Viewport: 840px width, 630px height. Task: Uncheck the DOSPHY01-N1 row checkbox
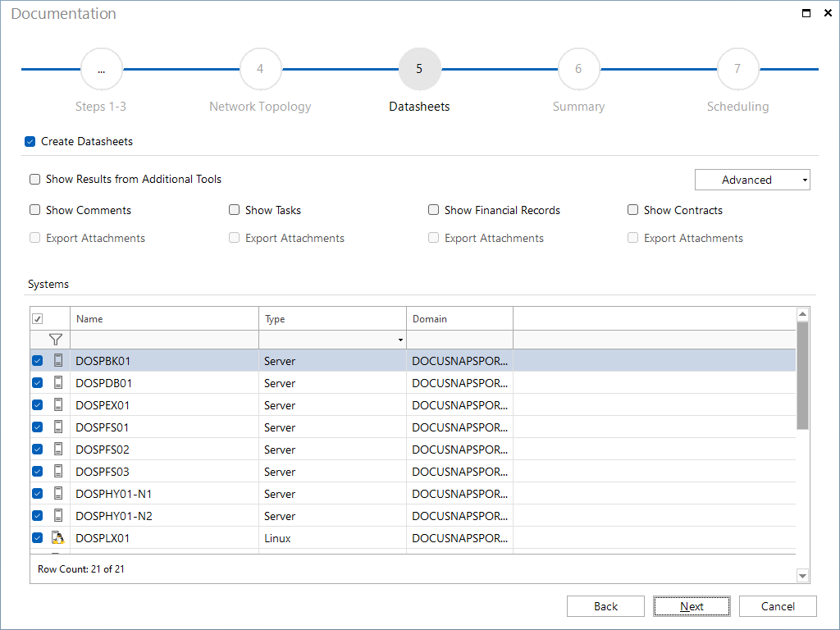tap(38, 493)
